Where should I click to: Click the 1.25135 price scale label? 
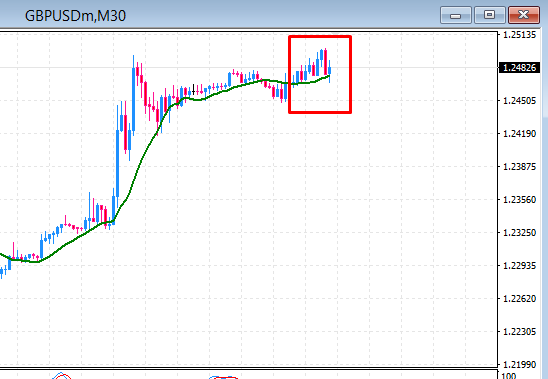coord(519,35)
